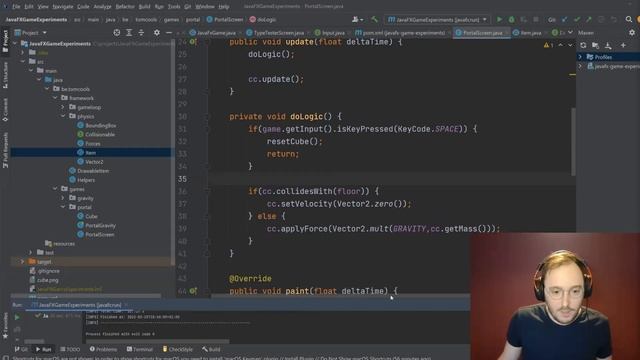The width and height of the screenshot is (640, 360).
Task: Switch to the pom.xml editor tab
Action: [400, 33]
